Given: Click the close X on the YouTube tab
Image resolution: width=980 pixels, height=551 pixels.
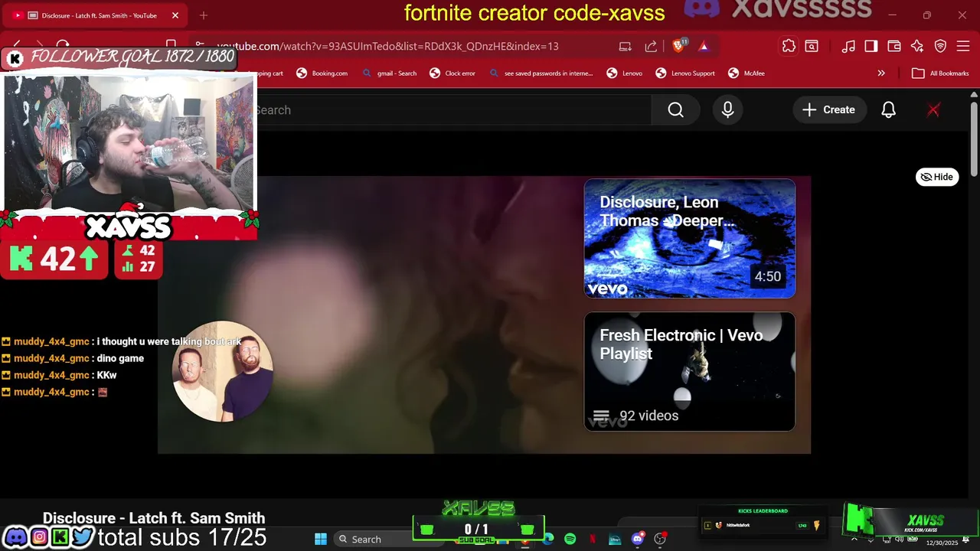Looking at the screenshot, I should click(x=175, y=15).
